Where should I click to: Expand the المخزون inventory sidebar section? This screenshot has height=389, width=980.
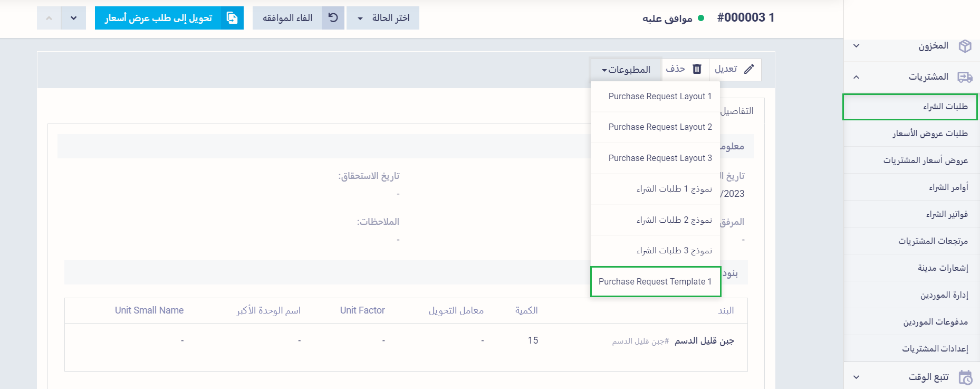coord(857,46)
